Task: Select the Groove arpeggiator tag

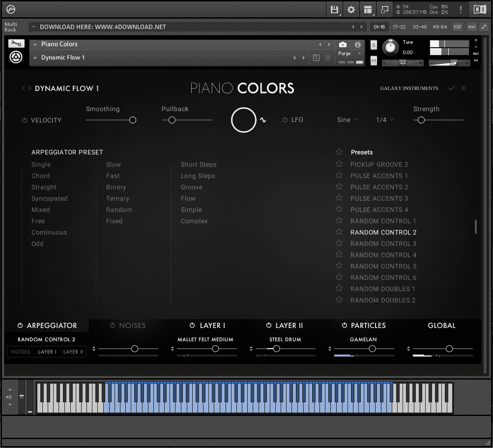Action: (x=192, y=187)
